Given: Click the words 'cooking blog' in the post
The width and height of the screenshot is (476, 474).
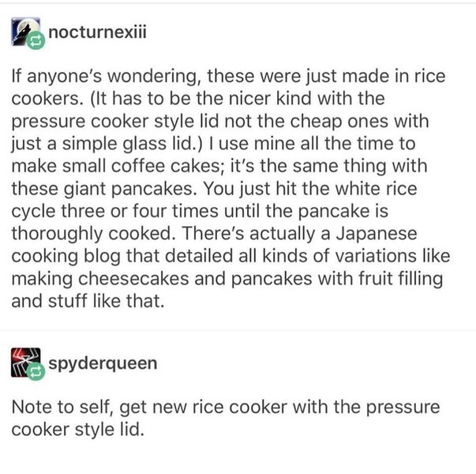Looking at the screenshot, I should (66, 256).
